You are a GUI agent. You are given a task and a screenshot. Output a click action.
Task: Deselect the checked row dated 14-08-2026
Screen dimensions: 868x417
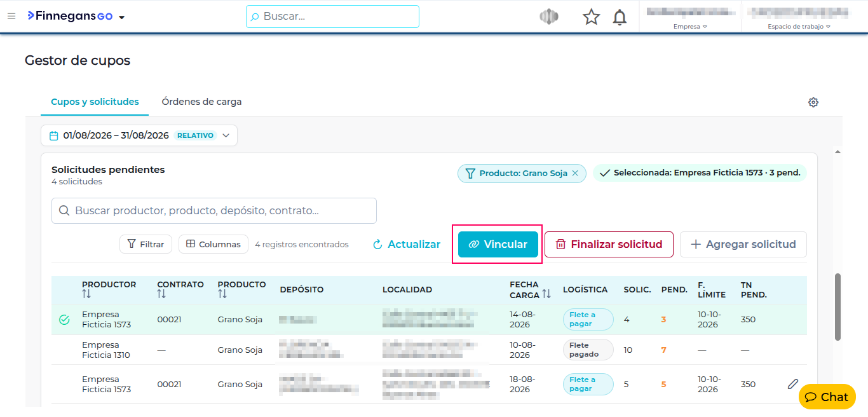64,320
